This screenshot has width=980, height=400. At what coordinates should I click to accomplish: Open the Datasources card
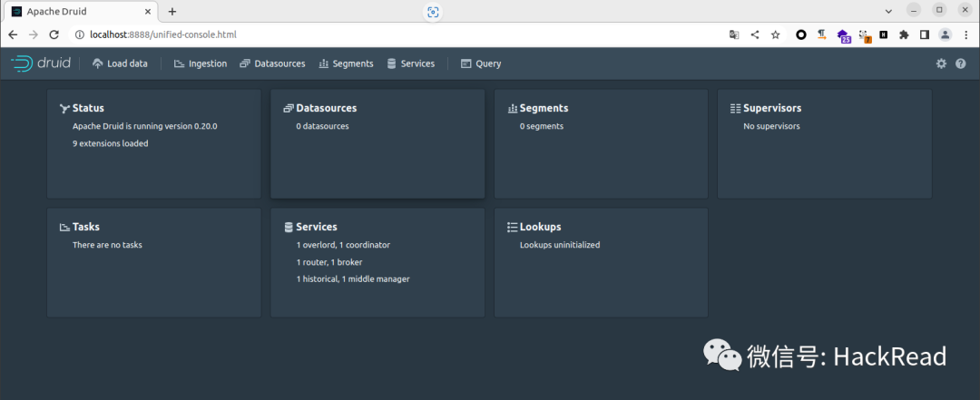pyautogui.click(x=377, y=143)
